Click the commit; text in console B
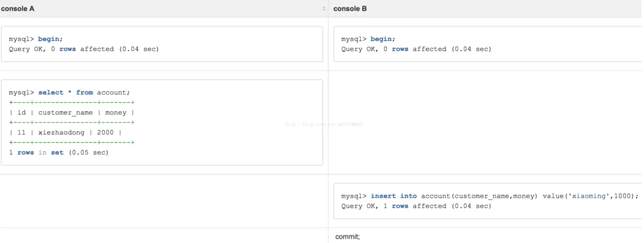This screenshot has width=644, height=243. [x=348, y=237]
